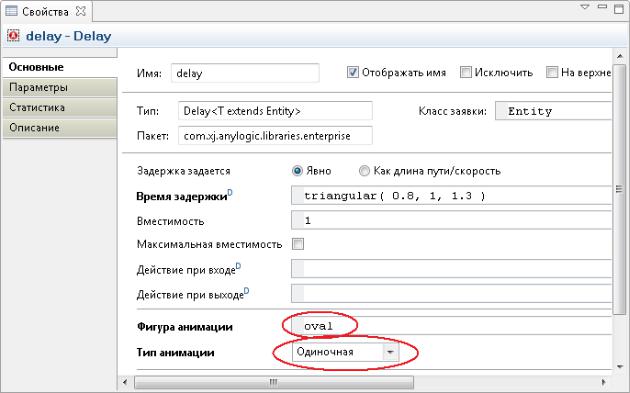Click the red Delay block icon
This screenshot has width=630, height=393.
click(x=13, y=35)
